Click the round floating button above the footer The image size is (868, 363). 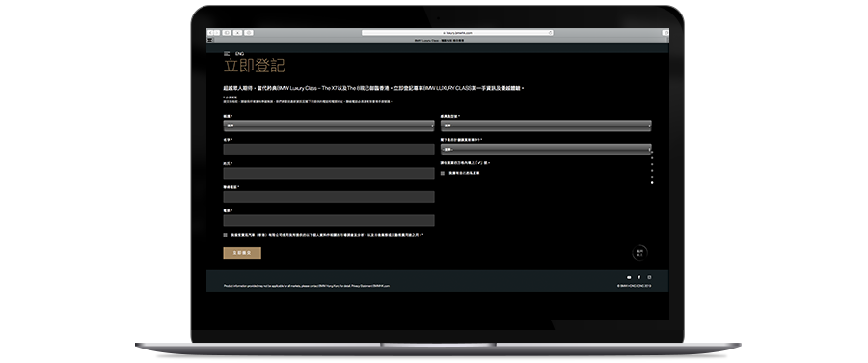639,253
